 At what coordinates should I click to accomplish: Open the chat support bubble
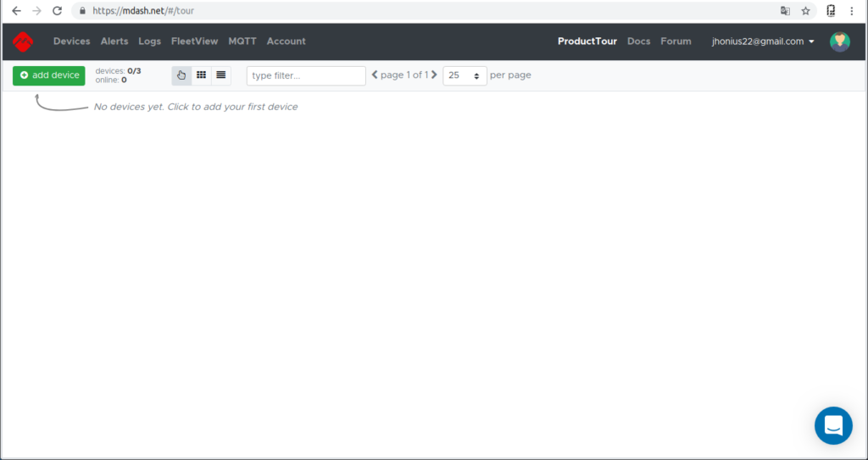[833, 425]
